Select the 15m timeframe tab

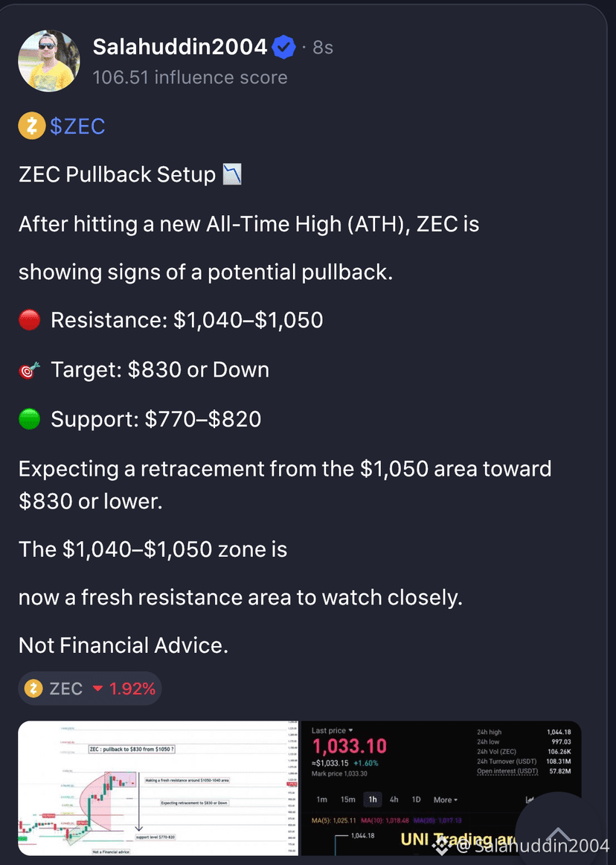[348, 799]
